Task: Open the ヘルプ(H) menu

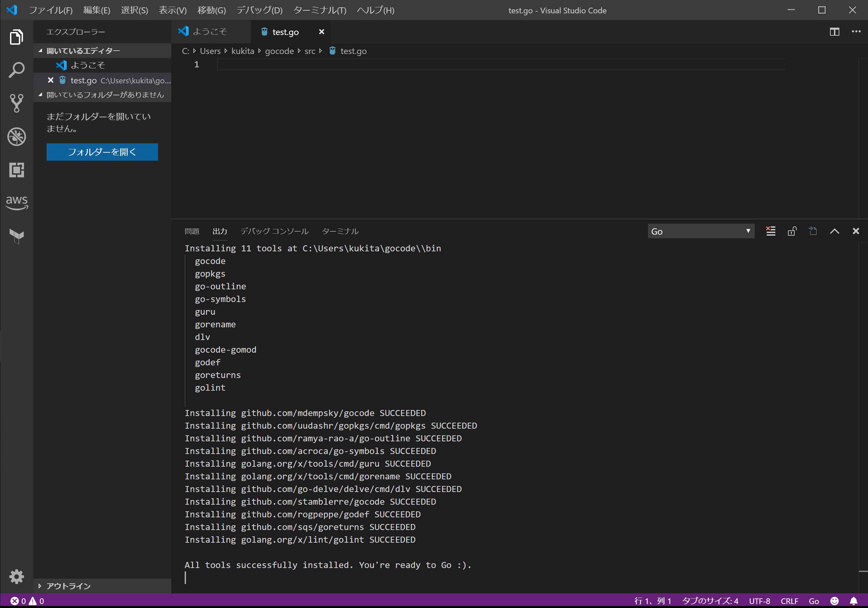Action: [x=375, y=10]
